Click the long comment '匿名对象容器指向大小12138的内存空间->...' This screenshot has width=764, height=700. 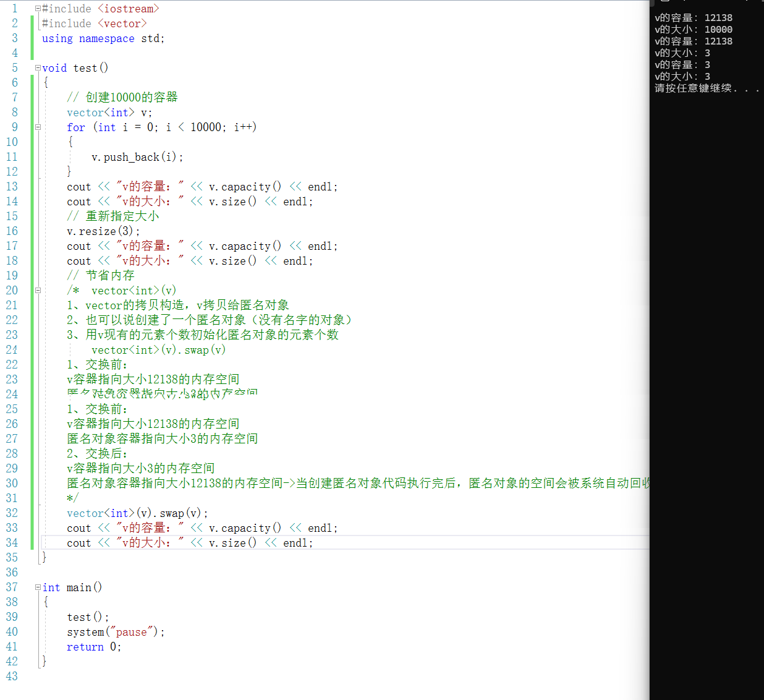[x=358, y=484]
